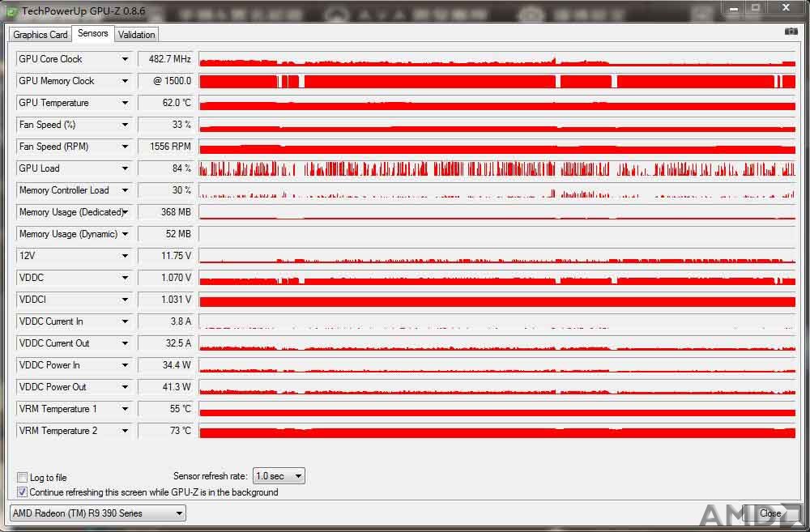
Task: Close the window with the X button
Action: click(786, 8)
